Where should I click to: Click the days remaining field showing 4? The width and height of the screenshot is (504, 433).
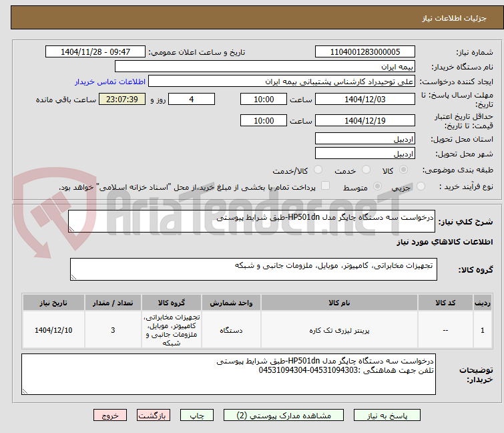pyautogui.click(x=192, y=99)
